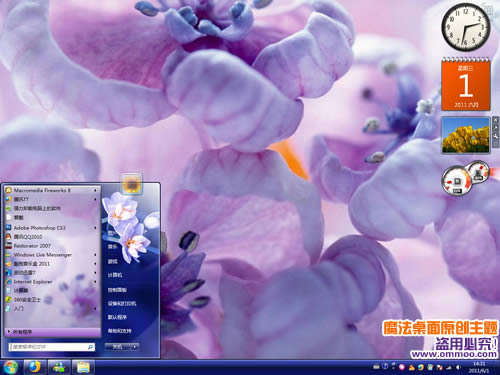Expand the 入门 submenu arrow
Image resolution: width=500 pixels, height=375 pixels.
tap(95, 309)
